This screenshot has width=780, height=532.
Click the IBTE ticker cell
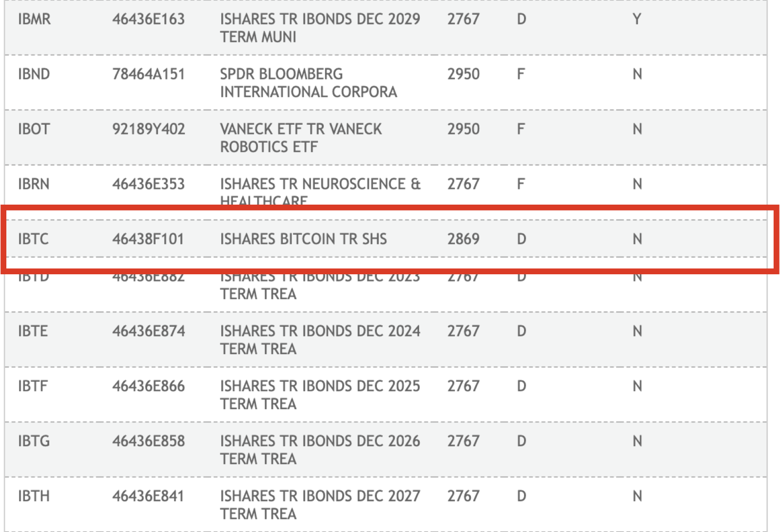33,331
